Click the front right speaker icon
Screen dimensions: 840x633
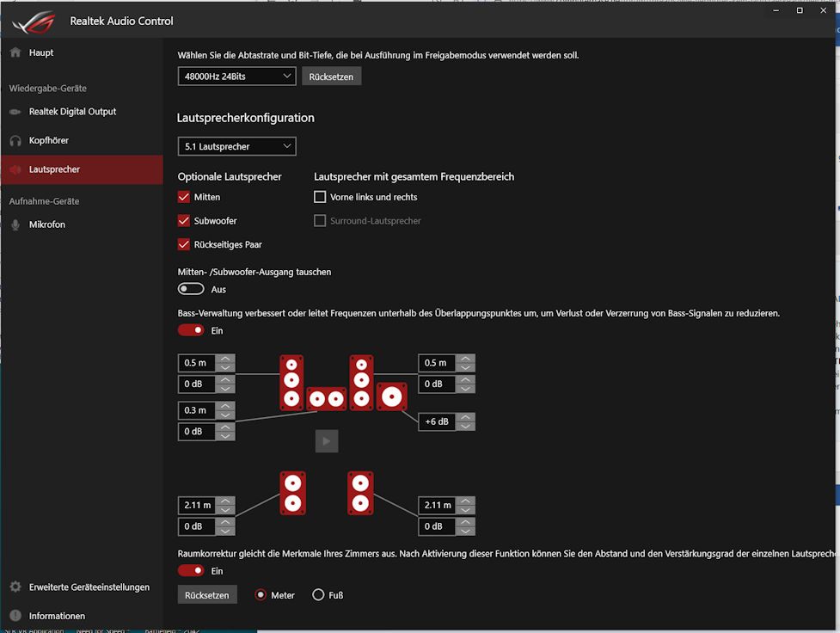(362, 383)
